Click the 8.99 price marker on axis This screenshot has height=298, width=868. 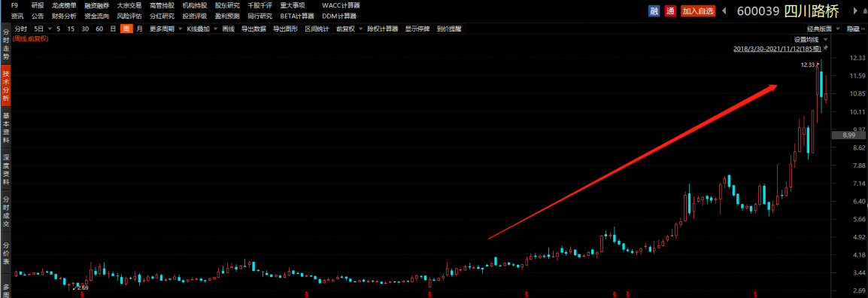click(848, 135)
